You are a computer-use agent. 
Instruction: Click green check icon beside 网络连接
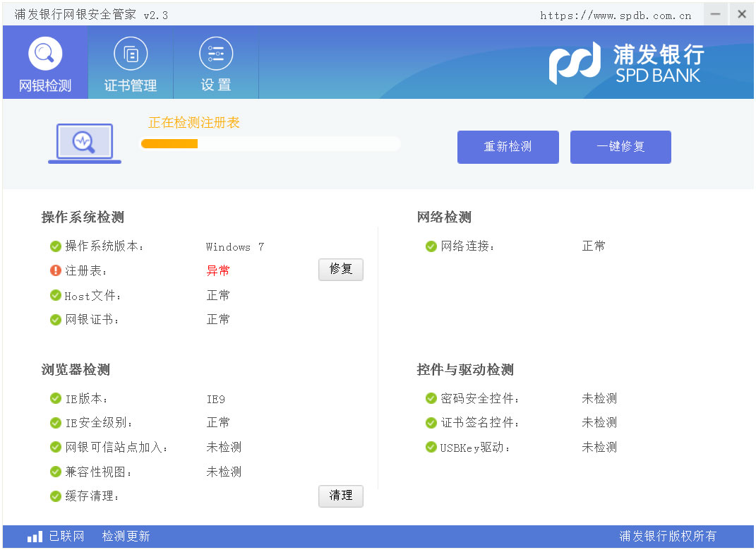tap(431, 246)
